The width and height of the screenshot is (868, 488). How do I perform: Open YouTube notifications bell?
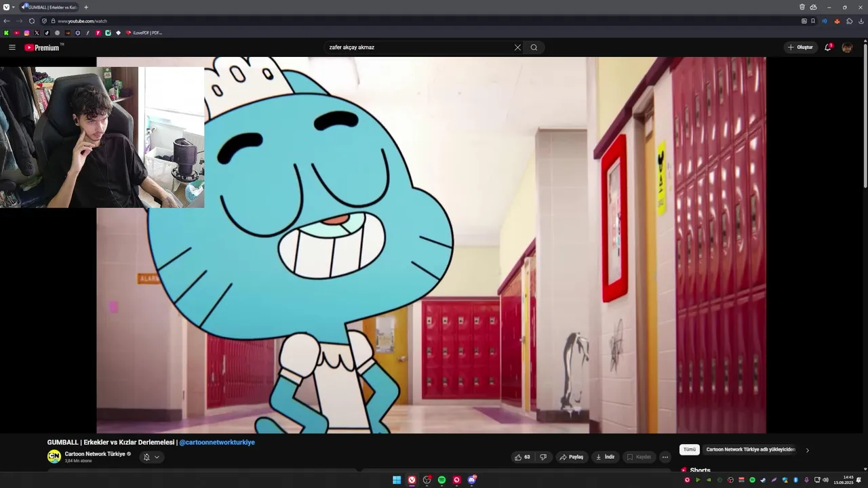coord(828,47)
